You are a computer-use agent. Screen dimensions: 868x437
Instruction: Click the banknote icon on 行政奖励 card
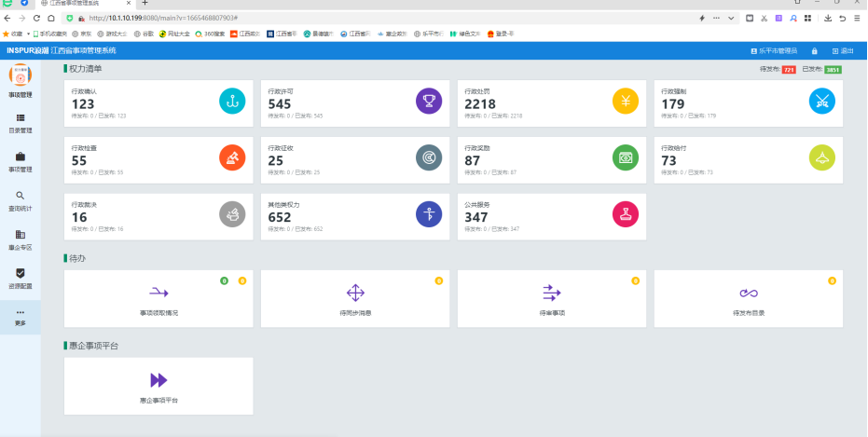[x=626, y=157]
